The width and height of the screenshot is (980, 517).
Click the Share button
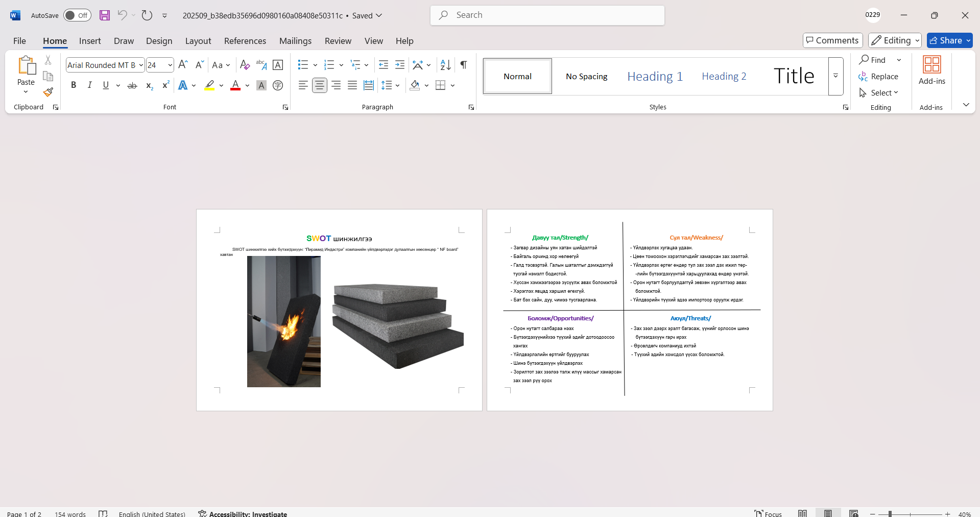[950, 40]
